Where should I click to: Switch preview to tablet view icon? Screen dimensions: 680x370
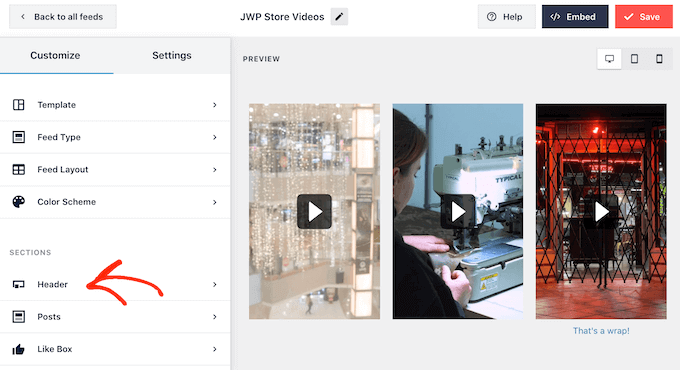click(634, 59)
